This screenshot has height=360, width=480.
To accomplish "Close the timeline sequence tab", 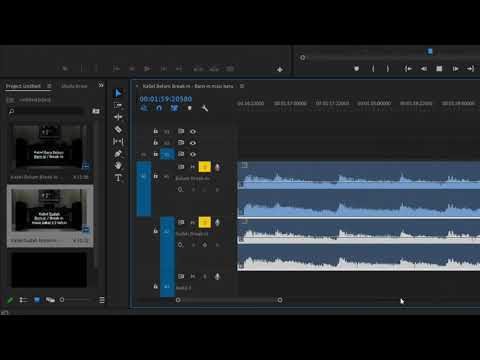I will (137, 86).
